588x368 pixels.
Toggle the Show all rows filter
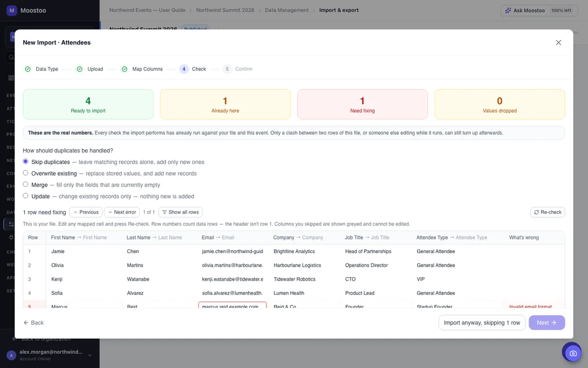[x=180, y=212]
